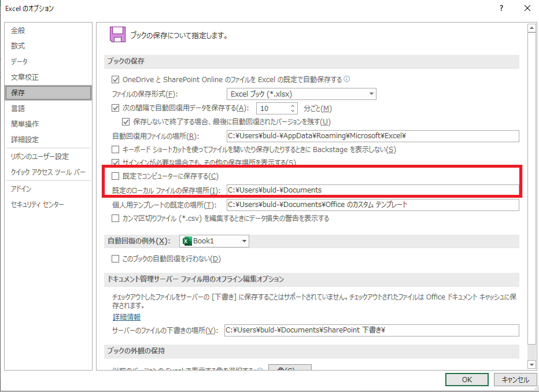Select 保存 category

[49, 93]
